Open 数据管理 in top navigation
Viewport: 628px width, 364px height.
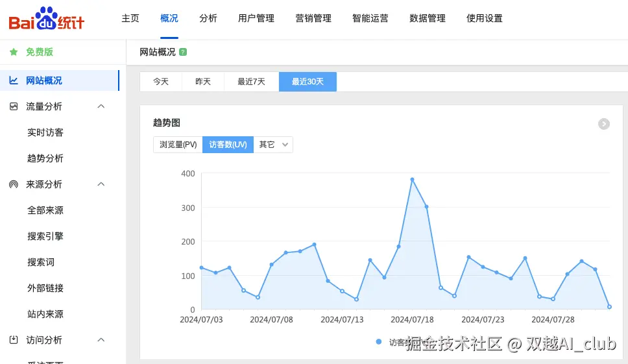pos(428,18)
